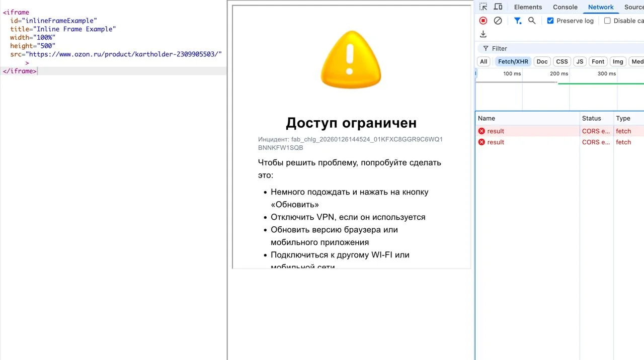Select the All request type filter
This screenshot has height=360, width=644.
(x=484, y=61)
